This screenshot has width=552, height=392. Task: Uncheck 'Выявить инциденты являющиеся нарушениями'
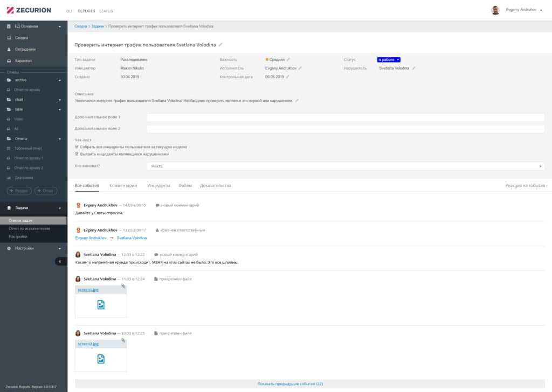pos(77,154)
